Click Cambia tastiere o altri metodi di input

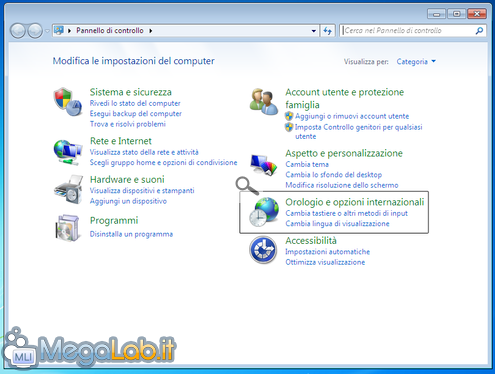[347, 213]
